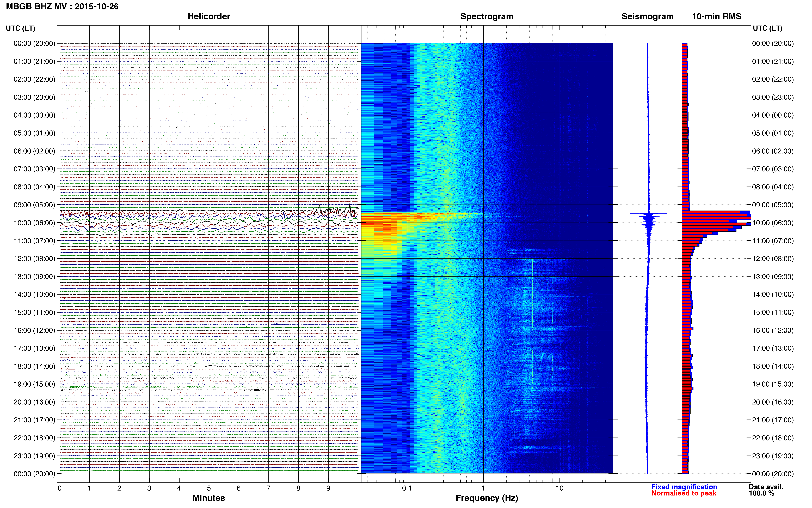The image size is (812, 508).
Task: Click 06:00 (02:00) on the right time axis
Action: [x=773, y=151]
